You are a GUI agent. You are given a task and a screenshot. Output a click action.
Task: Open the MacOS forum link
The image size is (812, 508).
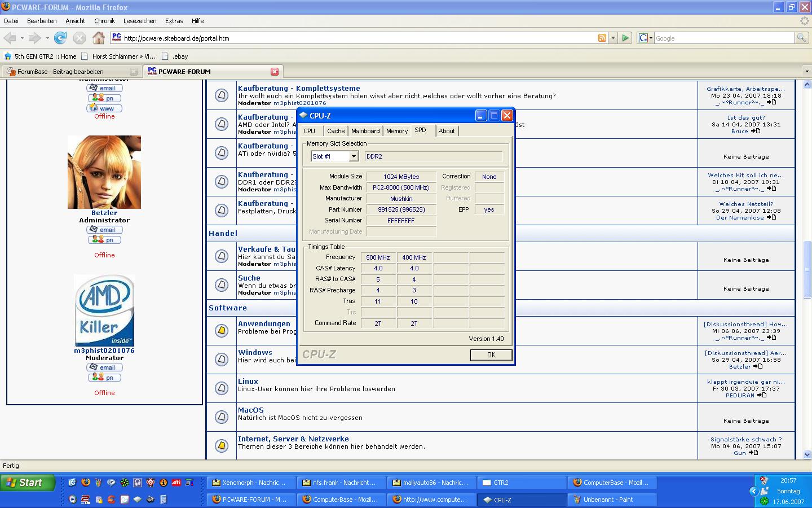click(x=251, y=410)
